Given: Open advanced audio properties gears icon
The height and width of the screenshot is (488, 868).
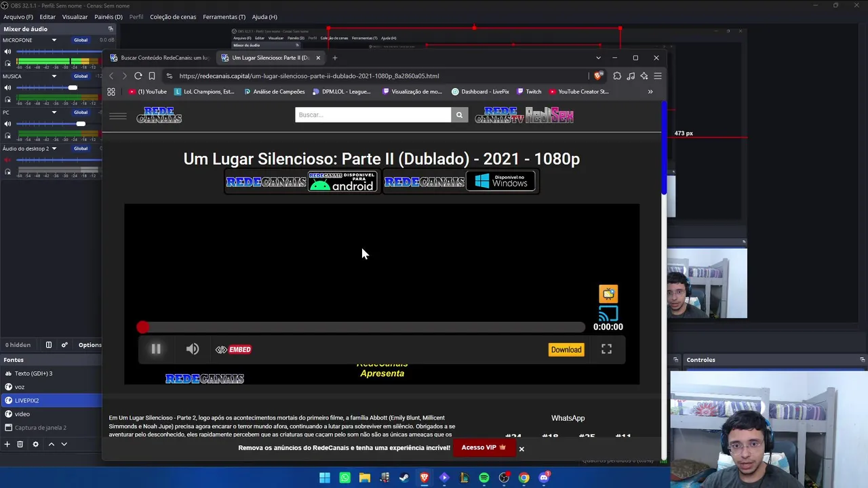Looking at the screenshot, I should click(64, 345).
